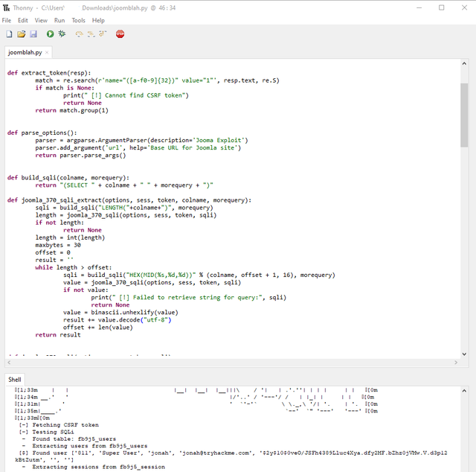
Task: Click 'def parse_options():' line
Action: click(x=42, y=133)
